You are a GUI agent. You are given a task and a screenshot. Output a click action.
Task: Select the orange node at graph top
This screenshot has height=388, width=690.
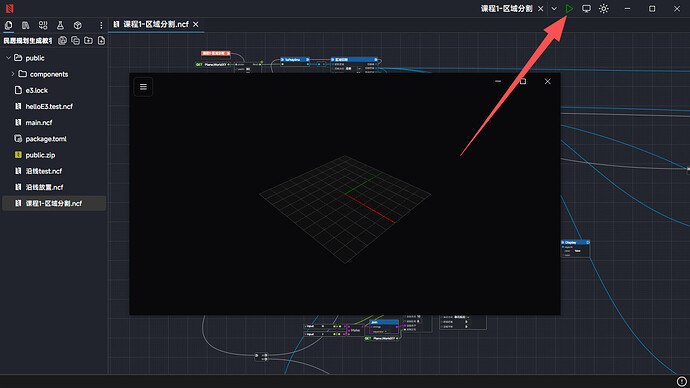216,53
